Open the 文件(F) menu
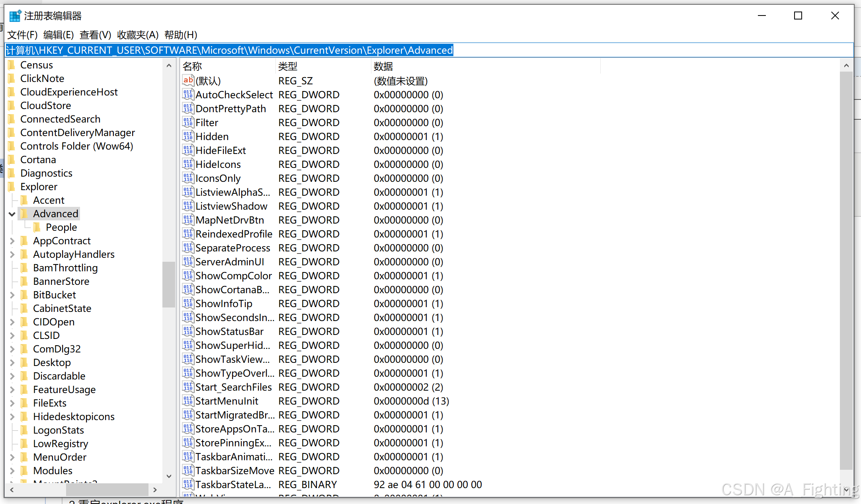861x504 pixels. point(22,35)
